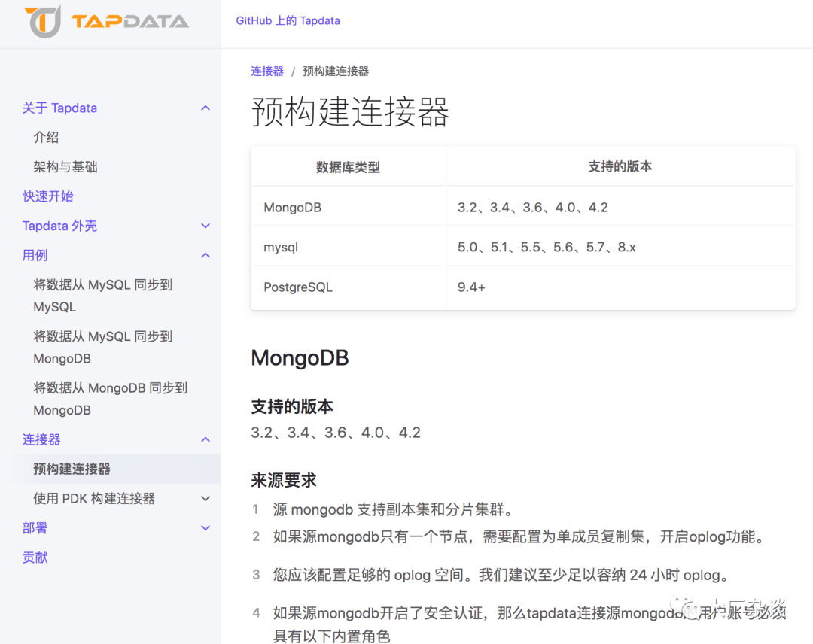This screenshot has height=644, width=813.
Task: Open the 关于 Tapdata sidebar item
Action: pos(59,108)
